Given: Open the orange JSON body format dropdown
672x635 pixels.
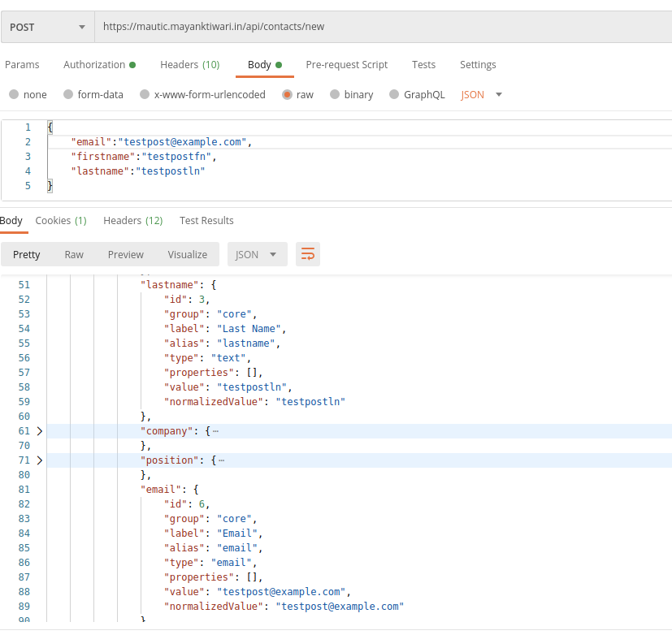Looking at the screenshot, I should click(481, 95).
